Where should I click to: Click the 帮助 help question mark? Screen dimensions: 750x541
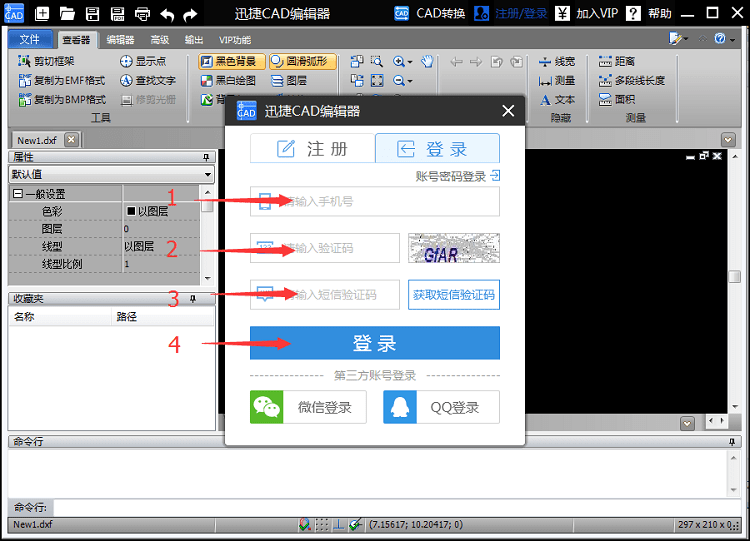(633, 13)
